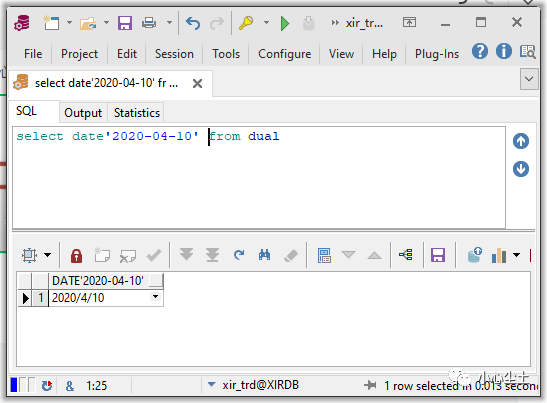Open the 2020/4/10 cell dropdown arrow

(x=155, y=297)
